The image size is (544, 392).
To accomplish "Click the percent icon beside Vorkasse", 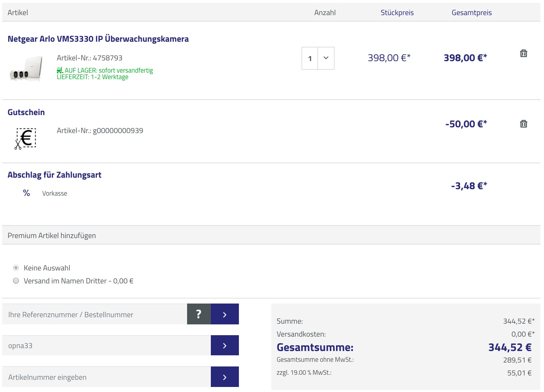I will pyautogui.click(x=26, y=193).
